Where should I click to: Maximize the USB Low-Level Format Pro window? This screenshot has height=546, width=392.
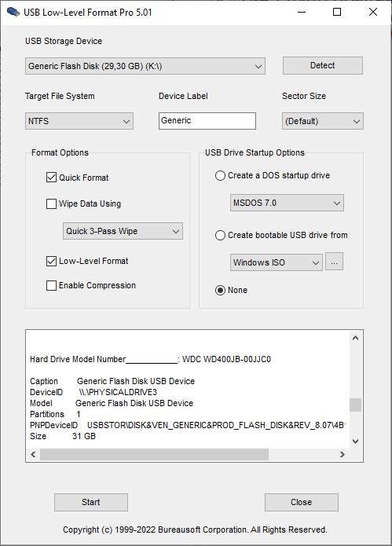point(337,13)
